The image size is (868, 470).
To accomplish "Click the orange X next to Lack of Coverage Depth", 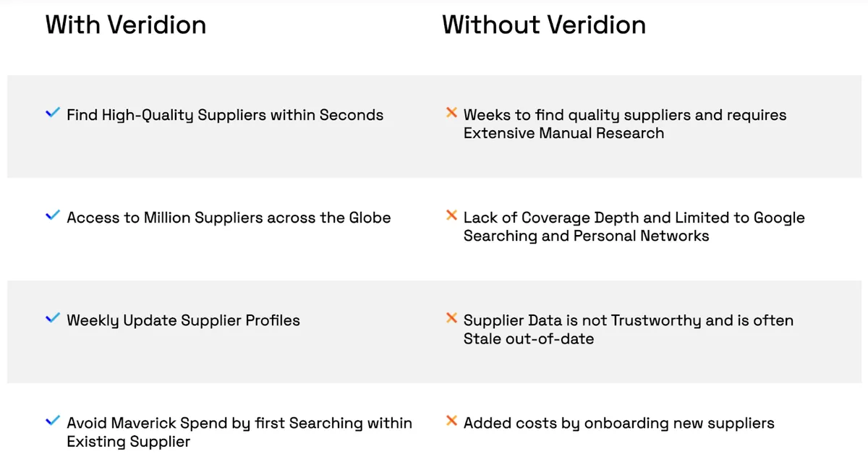I will [451, 215].
